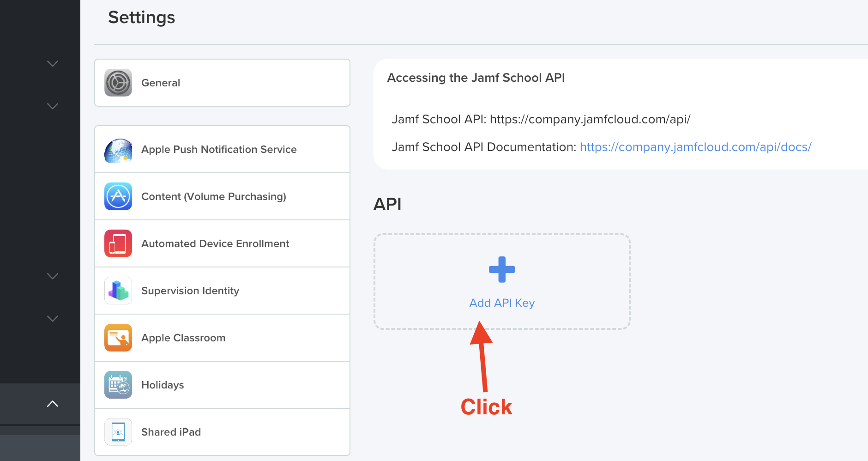Expand the first sidebar chevron section
Viewport: 868px width, 461px height.
click(x=53, y=63)
